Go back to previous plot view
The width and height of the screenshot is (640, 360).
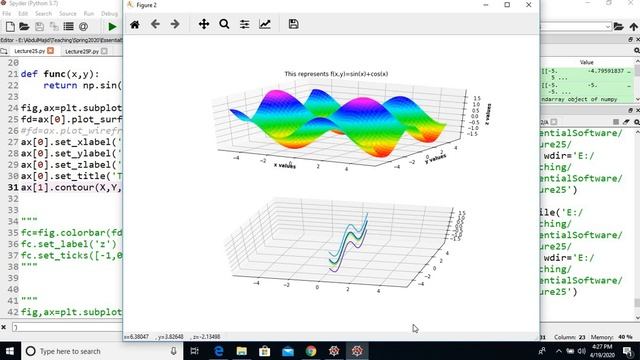[155, 24]
